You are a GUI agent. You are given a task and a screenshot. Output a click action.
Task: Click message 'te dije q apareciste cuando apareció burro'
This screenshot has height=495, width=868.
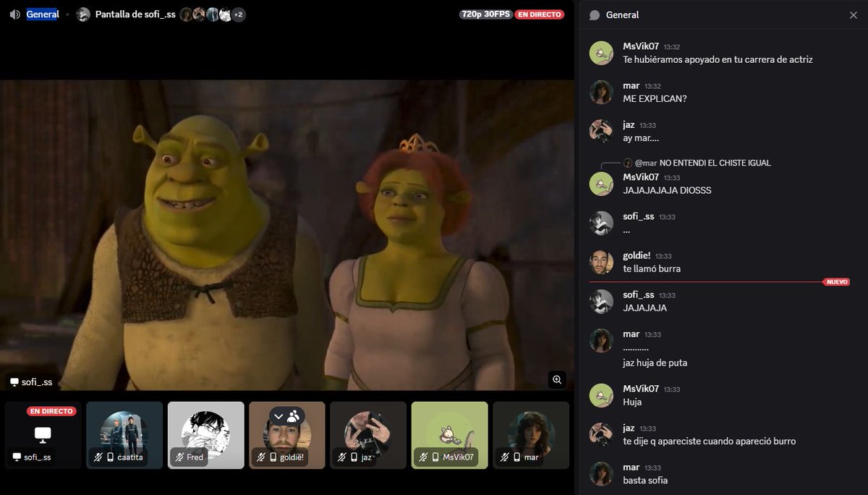pos(710,442)
